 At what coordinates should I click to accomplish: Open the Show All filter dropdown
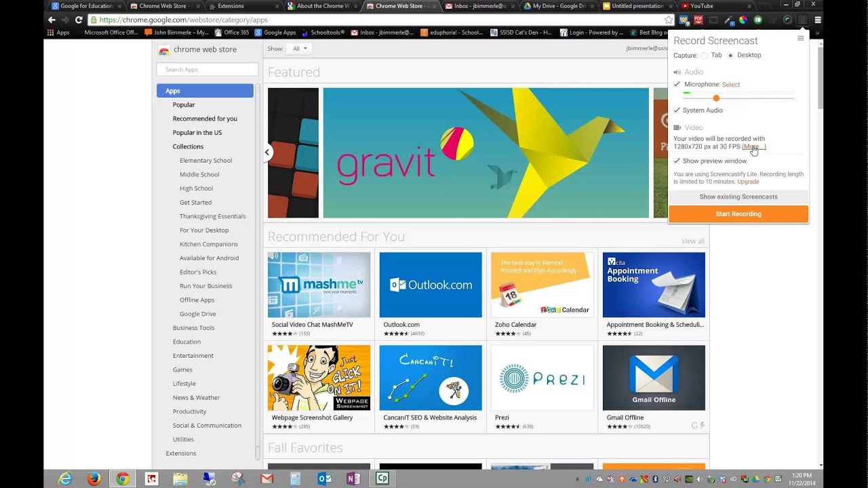(300, 49)
